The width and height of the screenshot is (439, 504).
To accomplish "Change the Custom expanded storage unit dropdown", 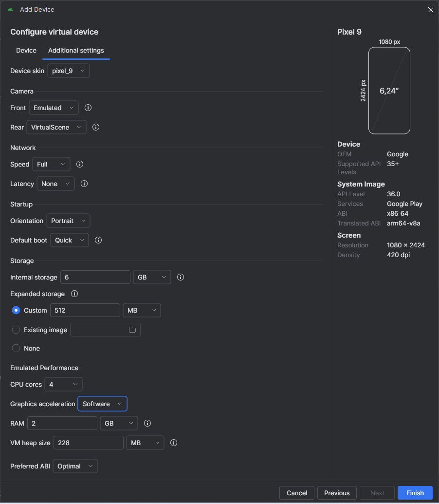I will click(142, 310).
